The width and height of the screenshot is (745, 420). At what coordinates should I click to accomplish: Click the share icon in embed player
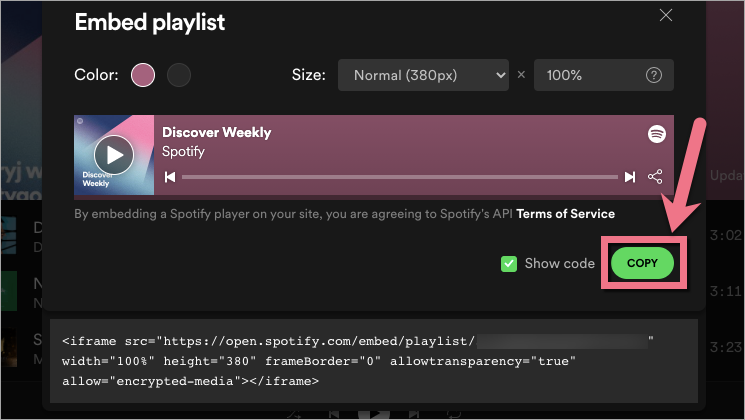tap(656, 177)
